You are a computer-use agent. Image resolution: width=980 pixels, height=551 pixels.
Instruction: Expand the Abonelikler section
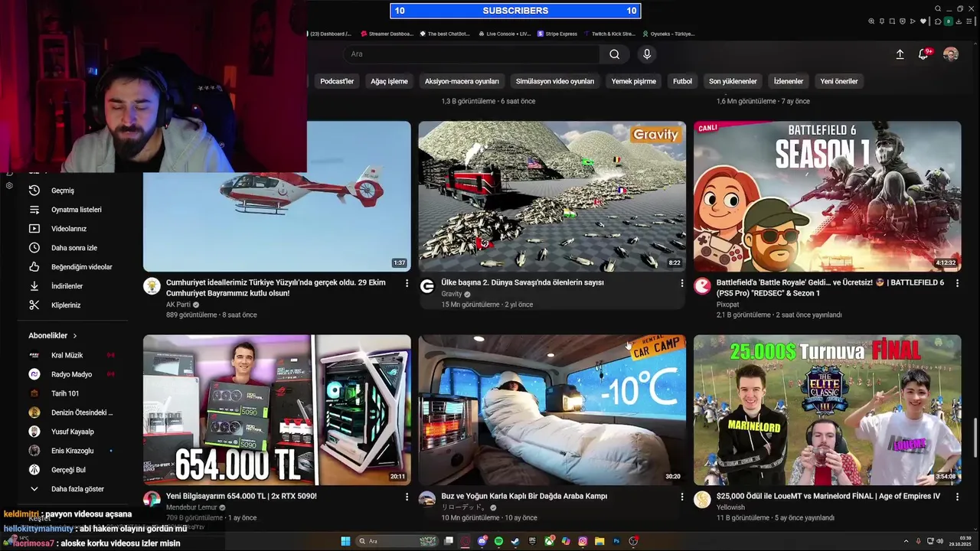(53, 336)
